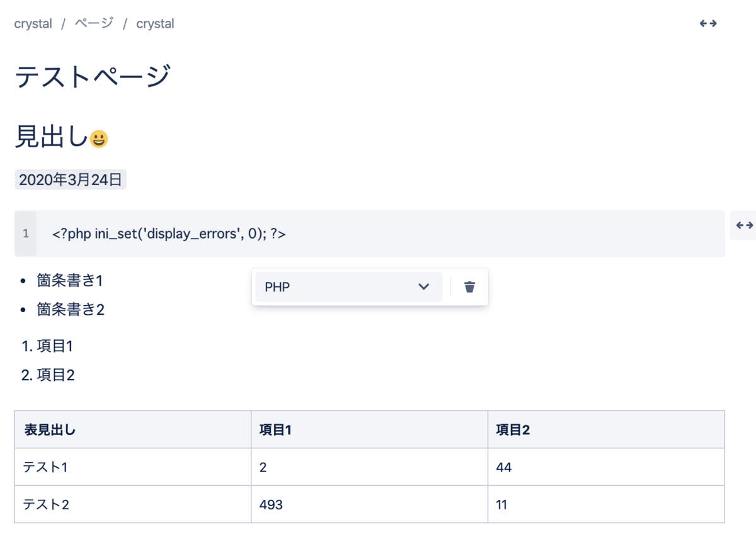Click the line number 1 in the code block
This screenshot has height=542, width=756.
click(25, 233)
